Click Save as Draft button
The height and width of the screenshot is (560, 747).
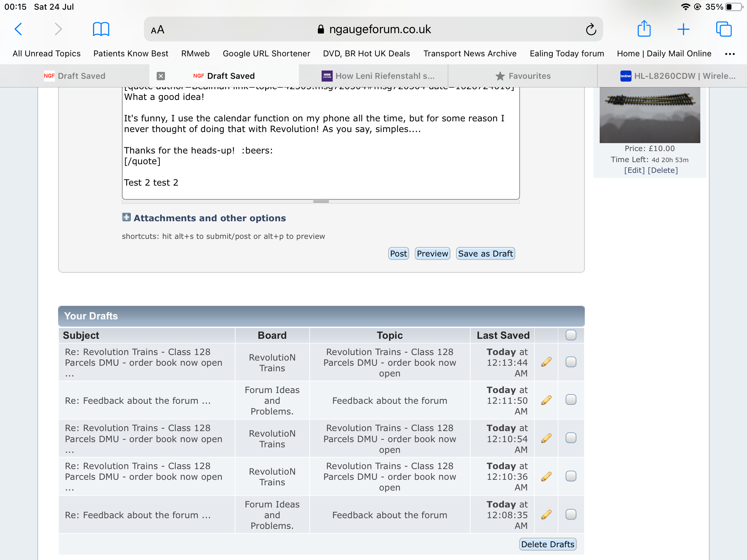coord(486,254)
